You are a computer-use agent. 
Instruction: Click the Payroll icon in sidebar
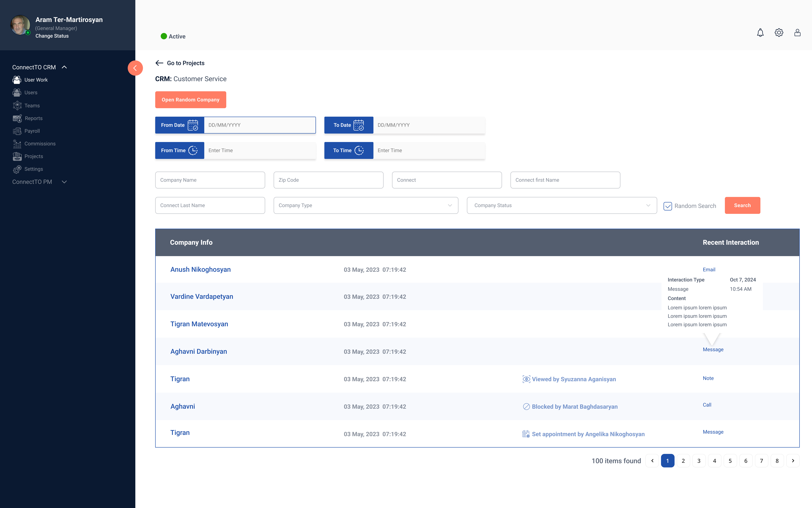[x=17, y=131]
